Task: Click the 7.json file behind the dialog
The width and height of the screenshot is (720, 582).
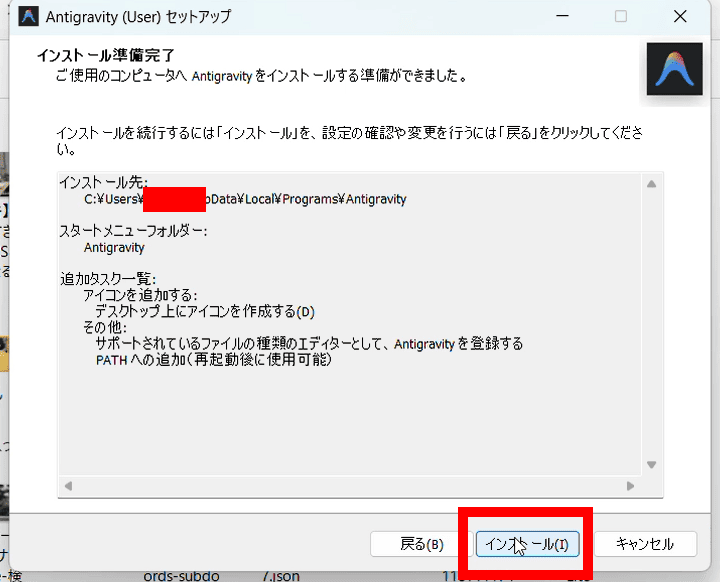Action: (283, 575)
